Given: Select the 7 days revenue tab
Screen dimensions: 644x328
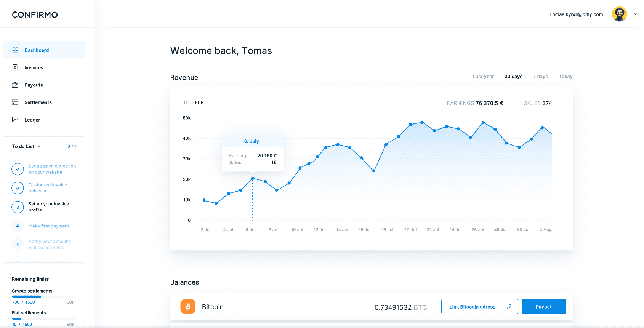Looking at the screenshot, I should click(540, 77).
